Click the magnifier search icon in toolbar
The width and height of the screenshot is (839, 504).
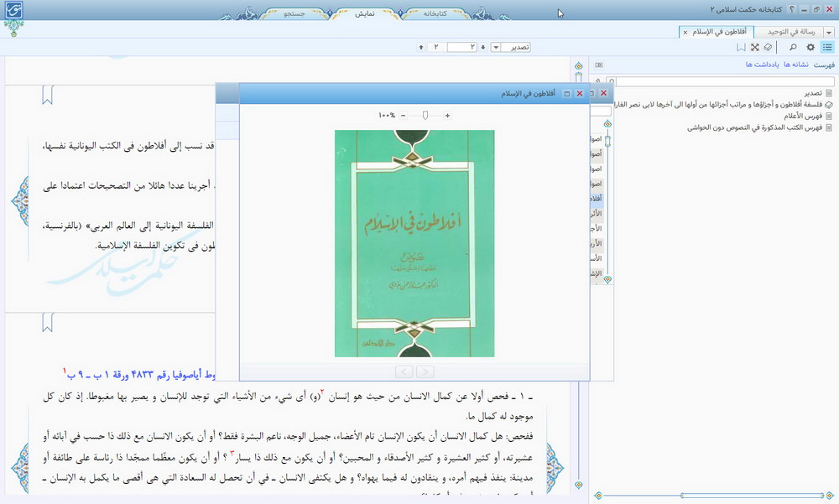[793, 48]
